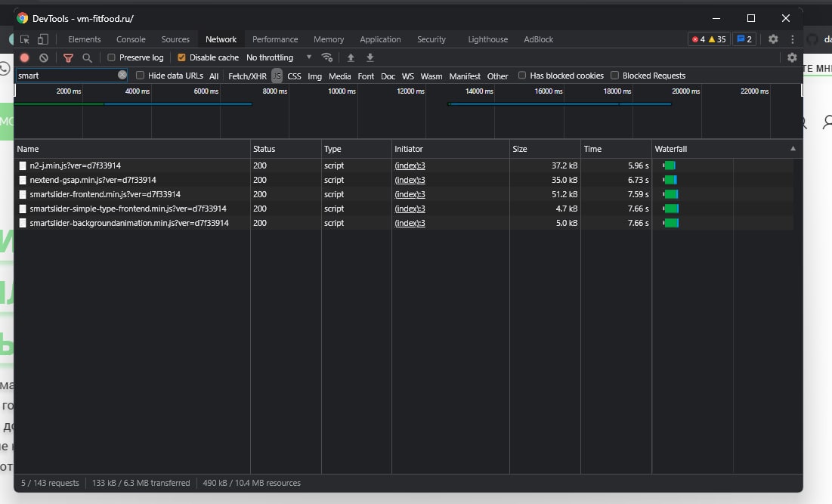Open the initiator link for smartslider-backgroundanimation.min.js
This screenshot has width=832, height=504.
[x=410, y=223]
